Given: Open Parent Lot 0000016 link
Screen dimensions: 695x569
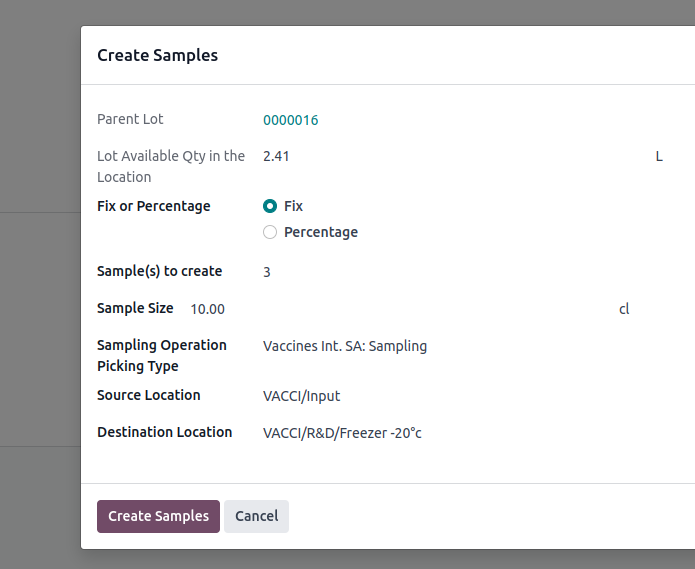Looking at the screenshot, I should pos(290,120).
